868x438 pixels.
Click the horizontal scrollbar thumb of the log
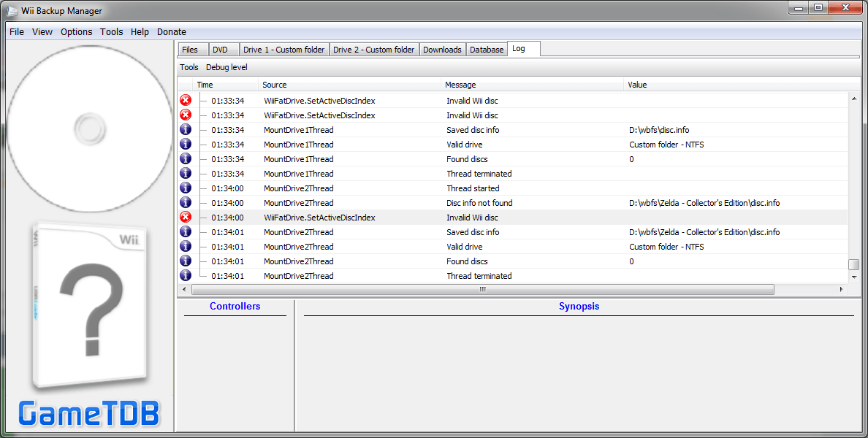(483, 289)
